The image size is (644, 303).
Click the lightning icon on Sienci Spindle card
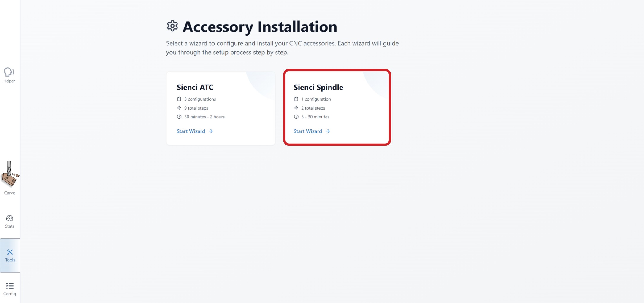click(x=296, y=108)
